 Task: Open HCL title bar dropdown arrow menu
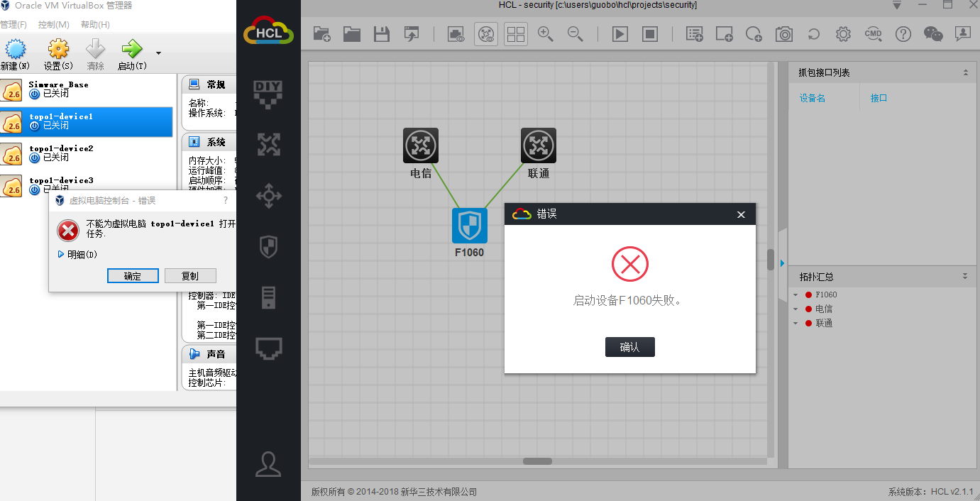click(897, 5)
